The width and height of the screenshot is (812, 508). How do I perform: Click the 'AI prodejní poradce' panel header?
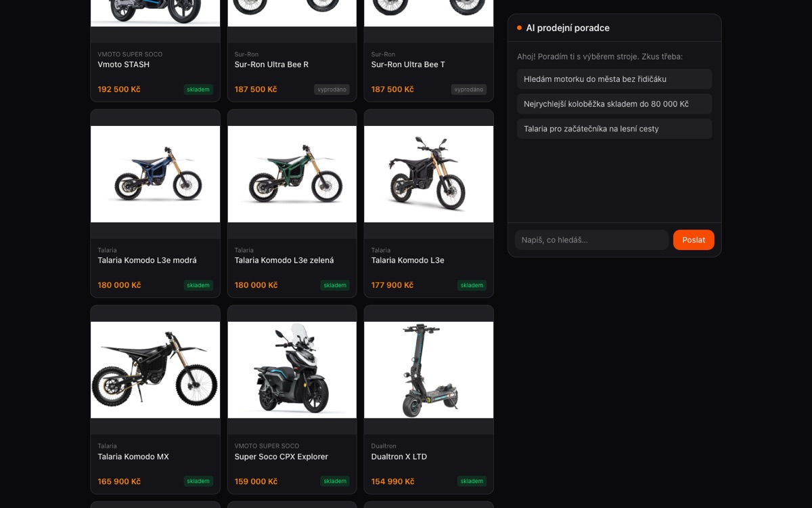[614, 28]
